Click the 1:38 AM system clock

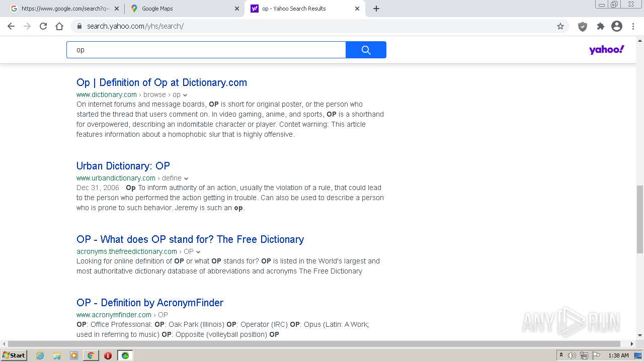(618, 355)
